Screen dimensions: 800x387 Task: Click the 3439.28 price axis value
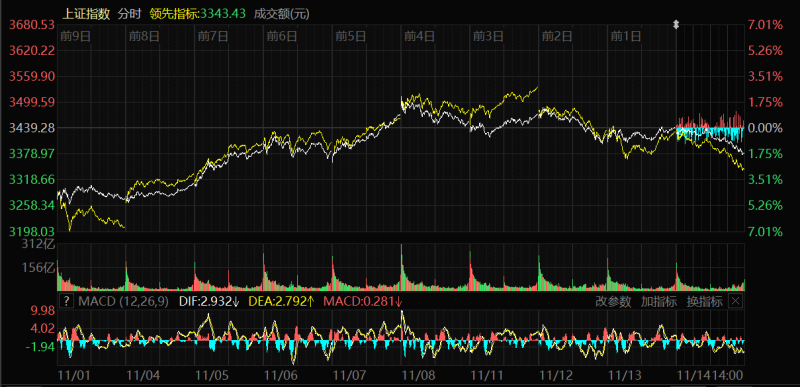point(32,128)
